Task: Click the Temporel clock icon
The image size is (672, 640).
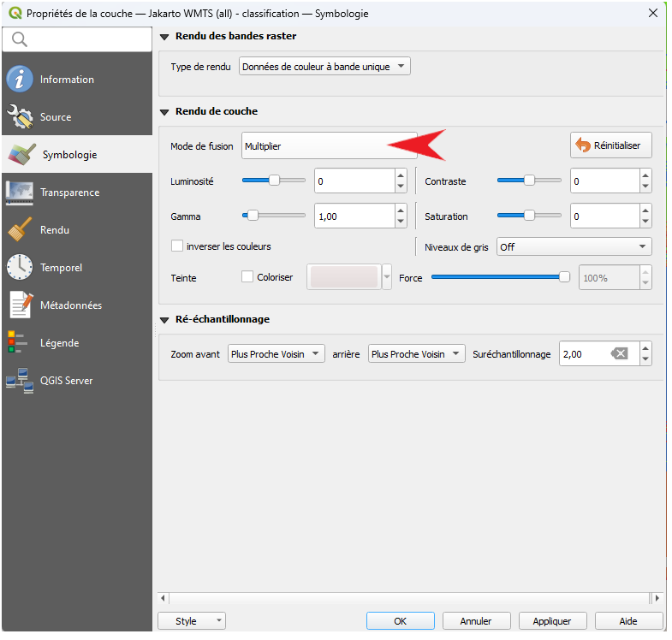Action: [x=19, y=268]
